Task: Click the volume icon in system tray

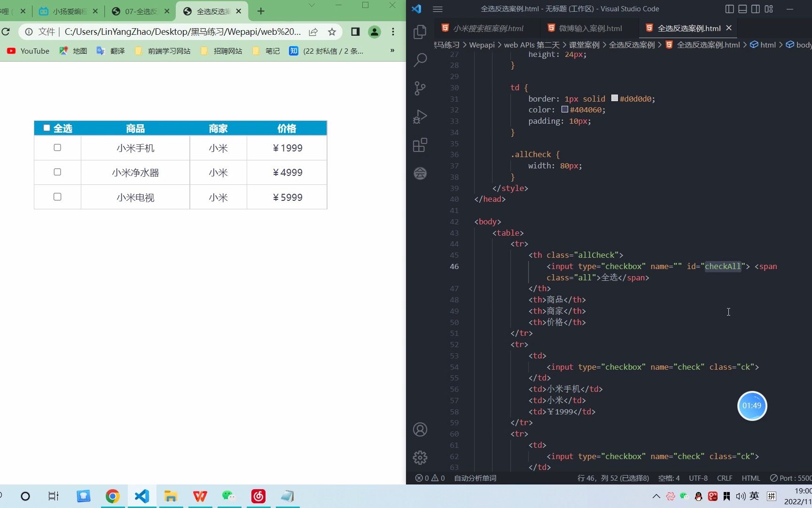Action: [741, 496]
